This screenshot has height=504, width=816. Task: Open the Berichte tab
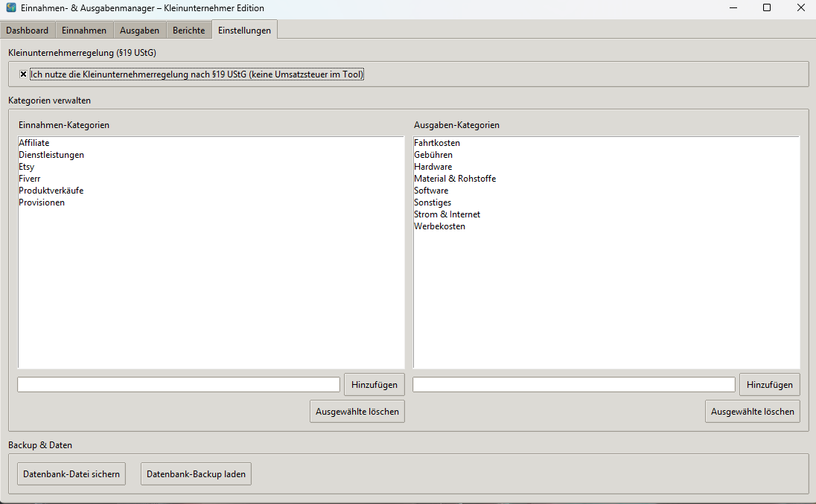click(x=188, y=31)
